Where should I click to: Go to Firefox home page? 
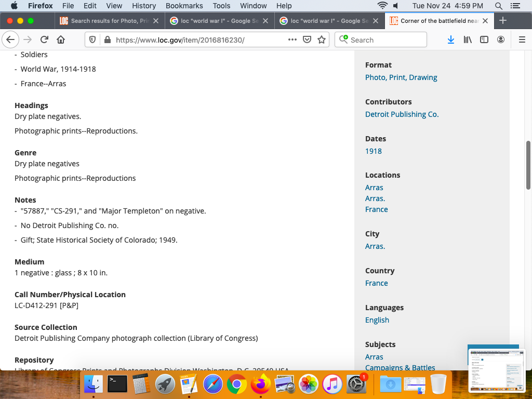pyautogui.click(x=61, y=40)
